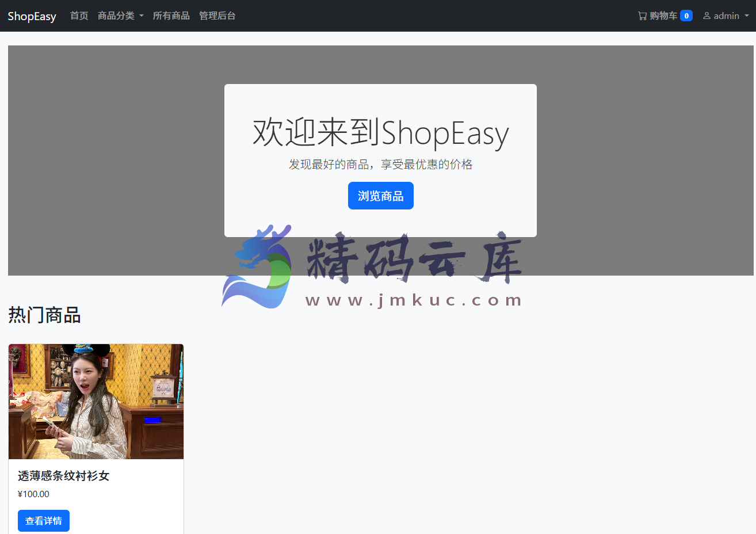Image resolution: width=756 pixels, height=534 pixels.
Task: Click the 发现最好的商品 subtitle text
Action: [381, 165]
